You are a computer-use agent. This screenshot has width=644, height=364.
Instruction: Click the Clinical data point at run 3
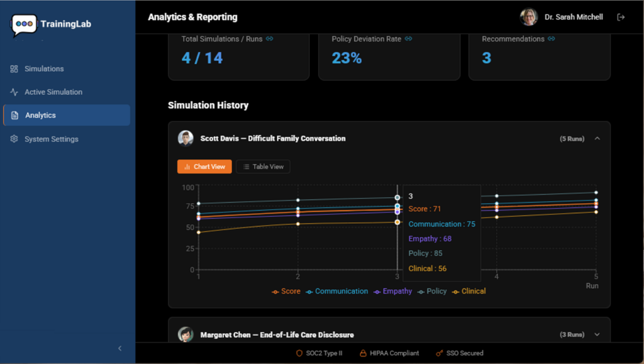(x=397, y=223)
